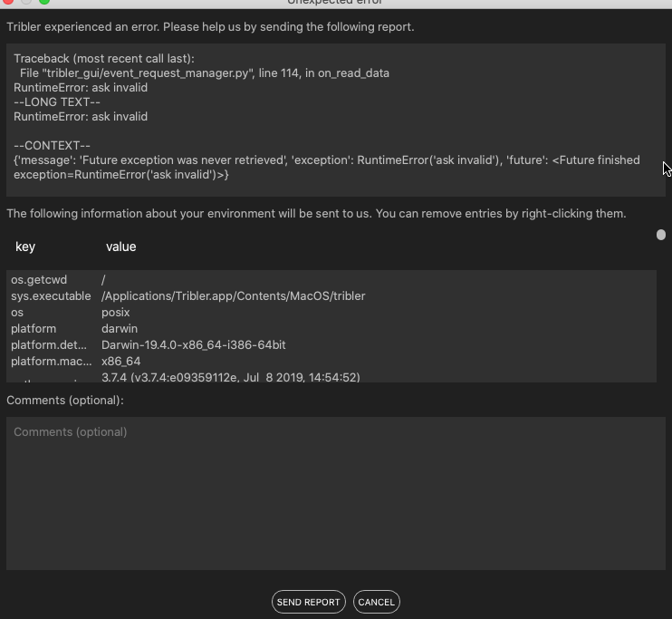
Task: Click the 3.7.4 Python version value
Action: pos(231,377)
